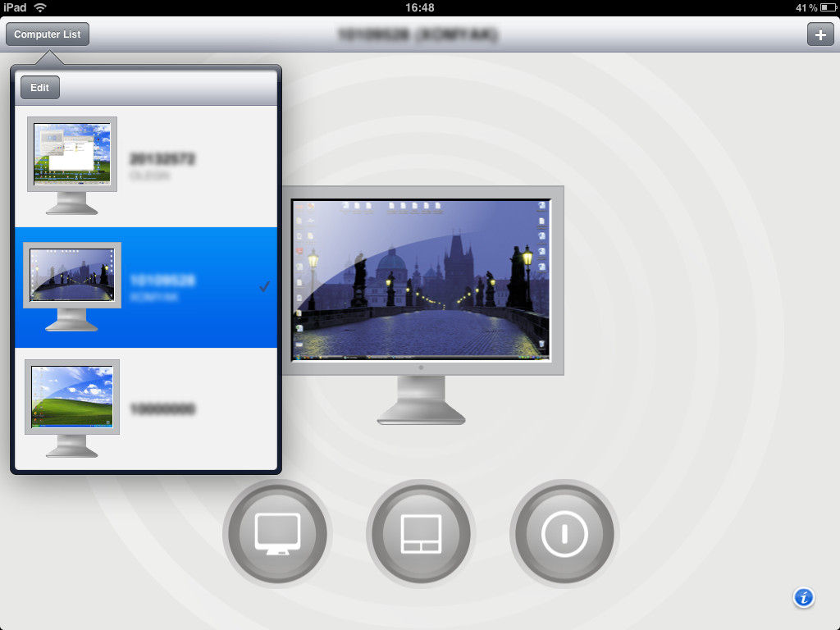
Task: Tap the Wi-Fi icon in status bar
Action: tap(40, 7)
